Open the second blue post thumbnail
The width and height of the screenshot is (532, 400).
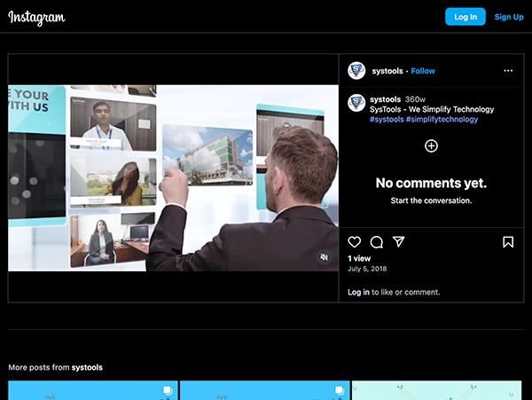click(x=264, y=390)
